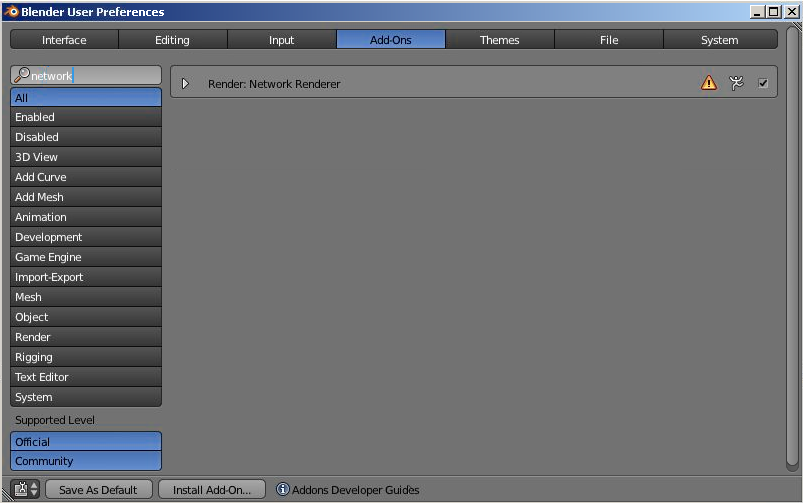Open the editor type selector icon
803x503 pixels.
(x=26, y=489)
